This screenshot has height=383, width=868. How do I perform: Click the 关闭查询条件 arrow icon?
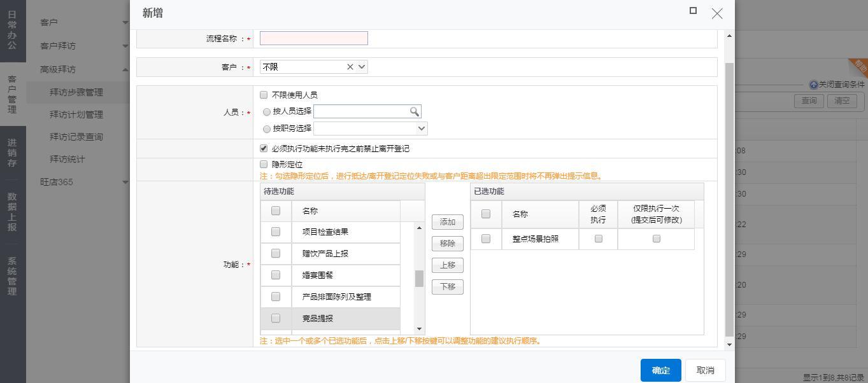click(813, 85)
